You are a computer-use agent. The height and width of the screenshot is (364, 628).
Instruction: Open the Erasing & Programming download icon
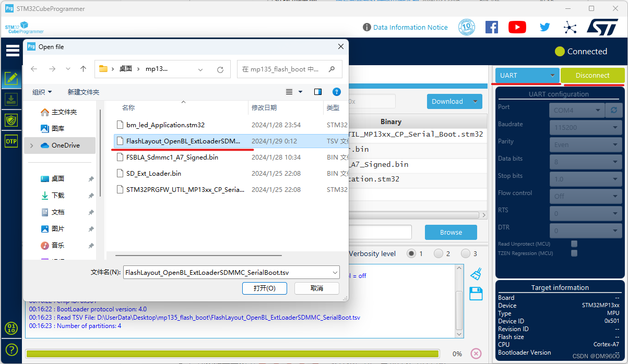pos(11,100)
